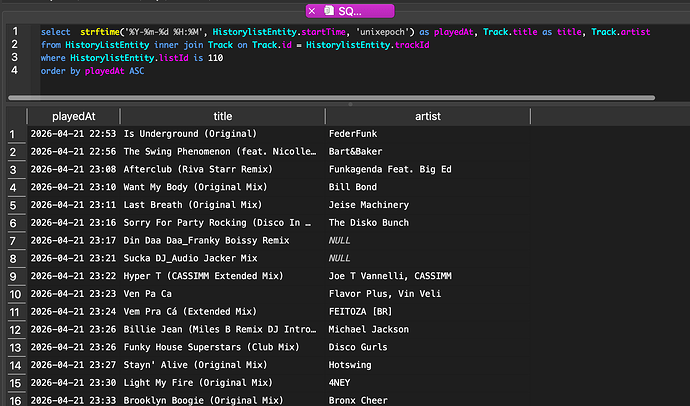Click the 'where HistorylistEntity.listId is 110' line

click(132, 58)
